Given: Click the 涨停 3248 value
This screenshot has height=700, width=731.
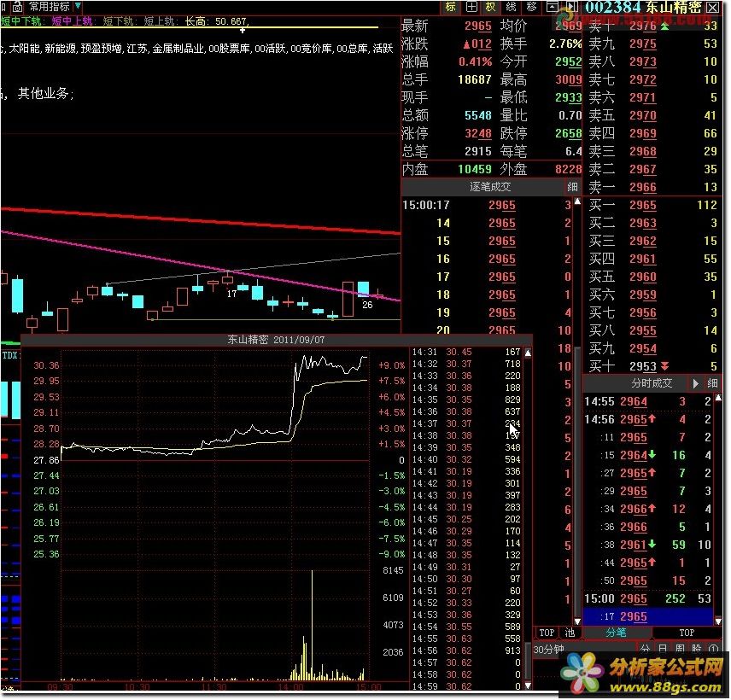Looking at the screenshot, I should [x=478, y=134].
